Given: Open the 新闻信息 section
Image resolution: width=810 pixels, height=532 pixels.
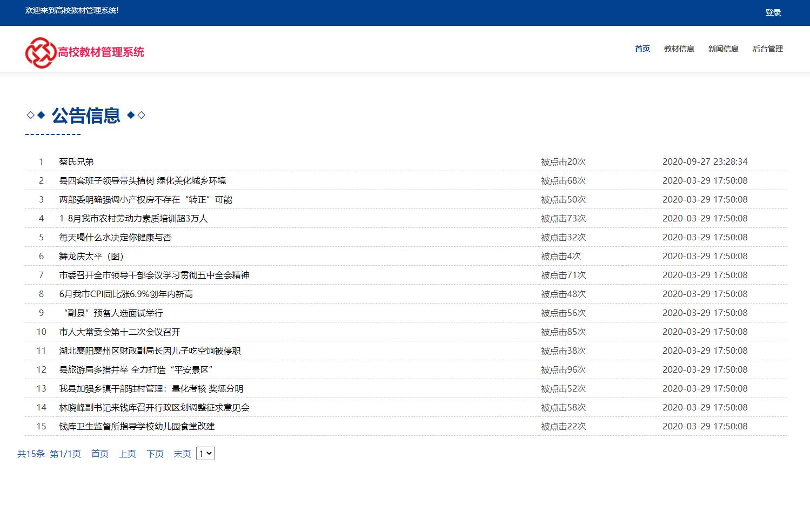Looking at the screenshot, I should (x=723, y=49).
